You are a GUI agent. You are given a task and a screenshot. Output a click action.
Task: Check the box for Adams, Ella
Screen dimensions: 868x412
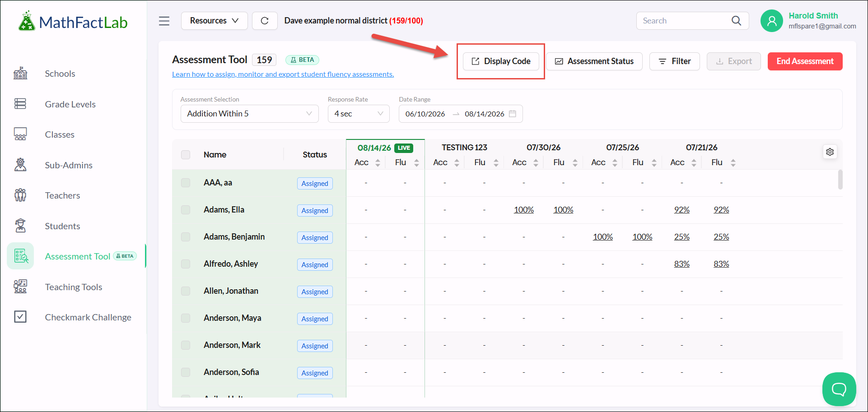tap(186, 210)
